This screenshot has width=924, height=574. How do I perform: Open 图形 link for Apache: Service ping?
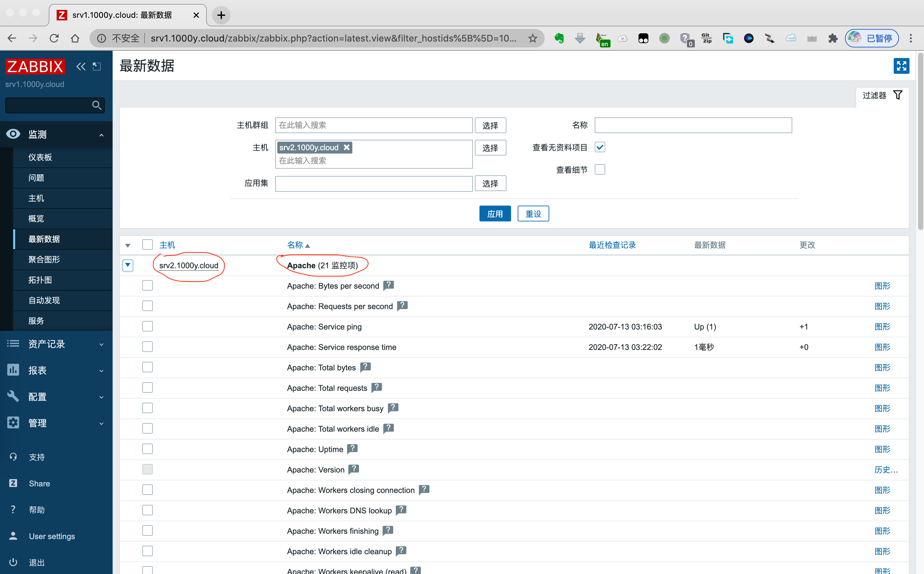tap(883, 327)
